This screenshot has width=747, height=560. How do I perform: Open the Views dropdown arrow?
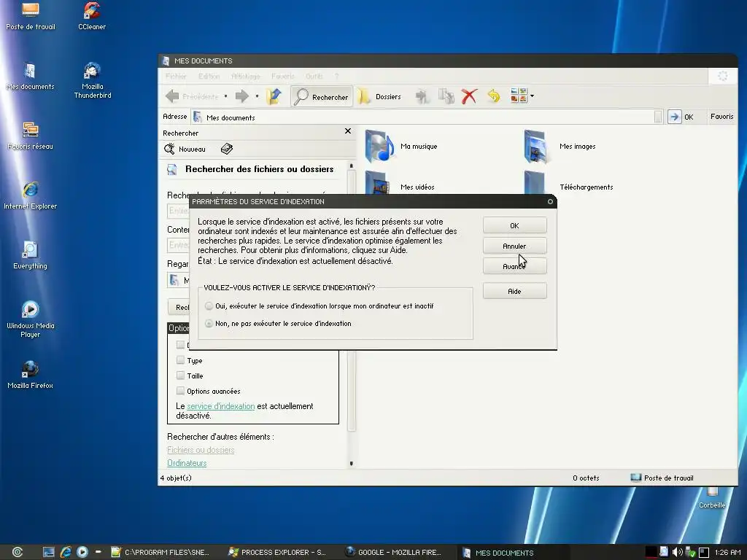point(532,96)
